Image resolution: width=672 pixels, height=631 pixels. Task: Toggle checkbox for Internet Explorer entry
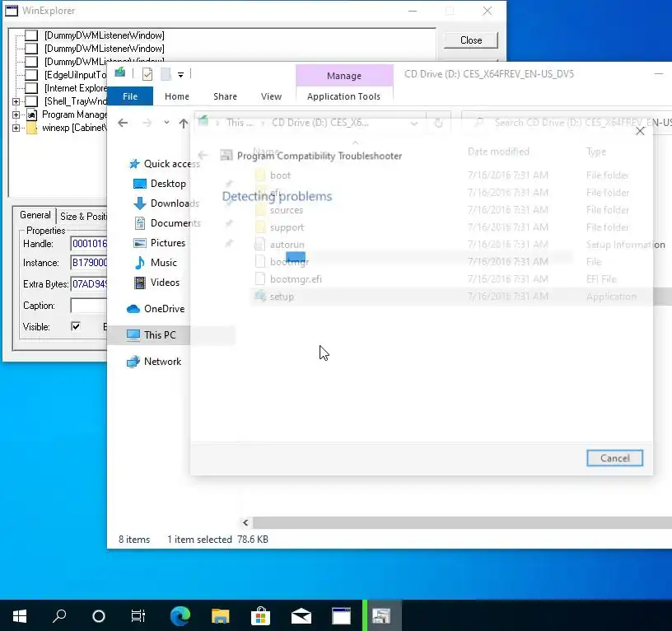pos(31,88)
